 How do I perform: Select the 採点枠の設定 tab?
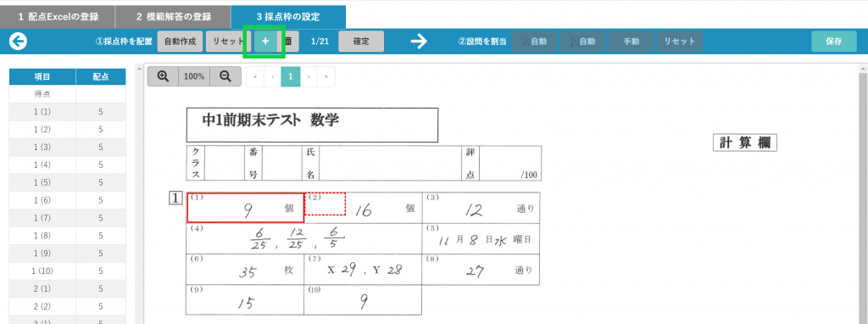288,17
